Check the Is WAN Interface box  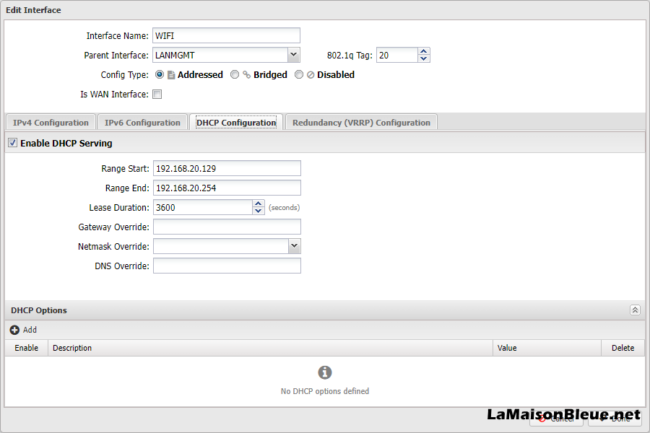click(157, 94)
